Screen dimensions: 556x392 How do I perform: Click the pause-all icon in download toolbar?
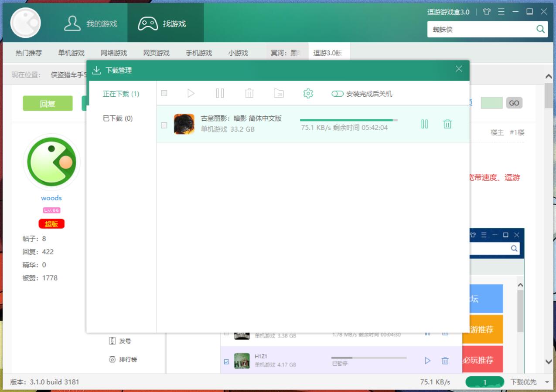[x=220, y=93]
